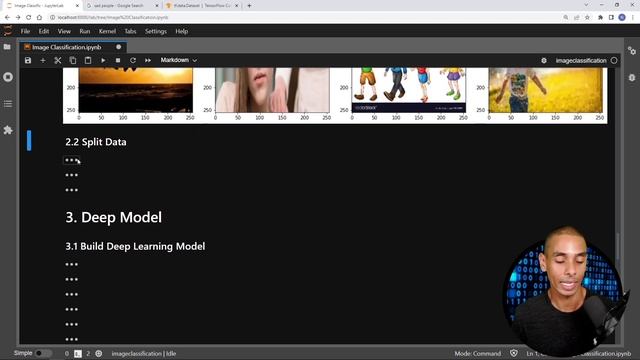This screenshot has height=360, width=640.
Task: Click the blue collapser bar beside 2.2 Split Data
Action: point(29,140)
